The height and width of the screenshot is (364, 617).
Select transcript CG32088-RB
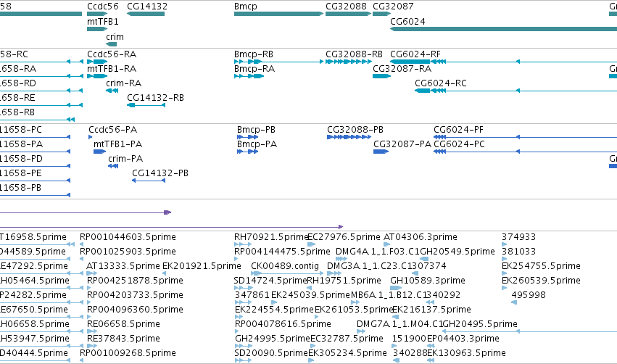point(354,54)
